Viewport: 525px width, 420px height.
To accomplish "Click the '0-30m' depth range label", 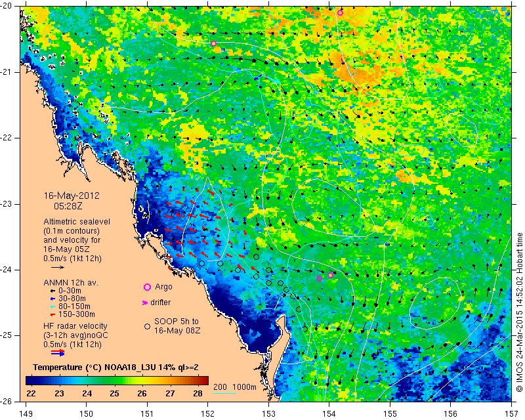I will click(70, 290).
